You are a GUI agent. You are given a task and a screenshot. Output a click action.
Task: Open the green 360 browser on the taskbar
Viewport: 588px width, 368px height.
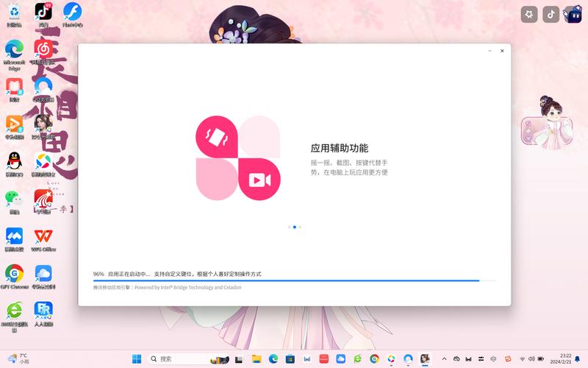coord(357,359)
